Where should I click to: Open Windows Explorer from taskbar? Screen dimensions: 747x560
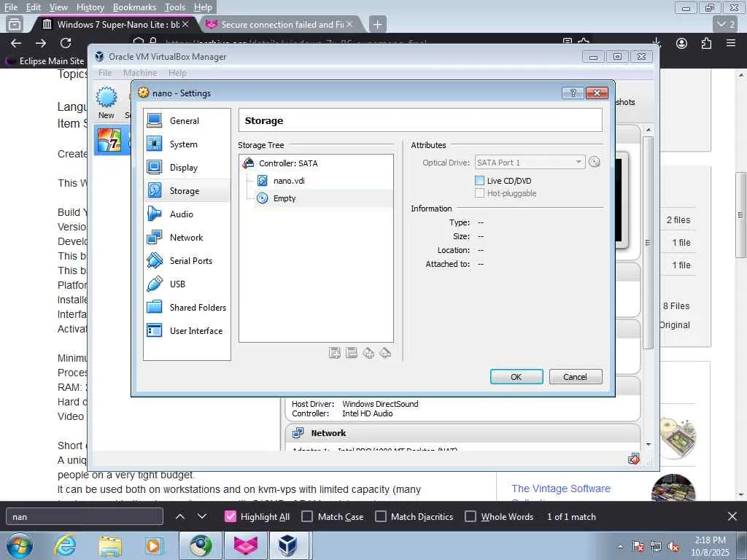click(x=110, y=545)
